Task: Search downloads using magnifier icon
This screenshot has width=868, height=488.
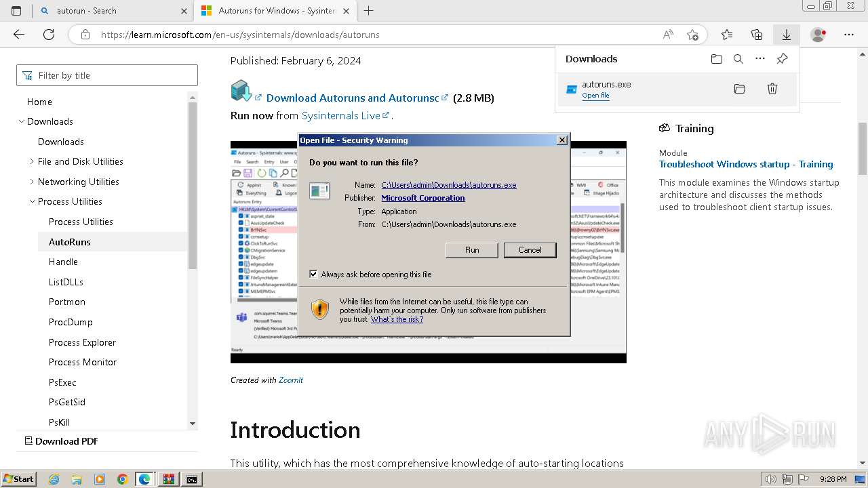Action: [738, 59]
